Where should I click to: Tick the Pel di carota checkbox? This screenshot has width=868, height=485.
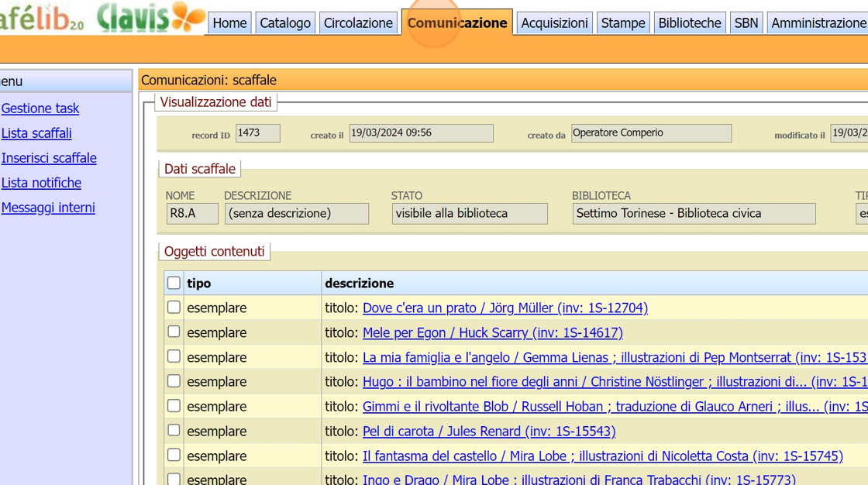(x=174, y=430)
